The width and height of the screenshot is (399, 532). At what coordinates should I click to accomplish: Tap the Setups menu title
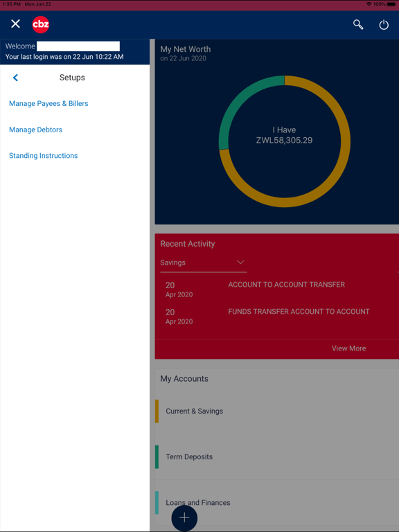72,78
